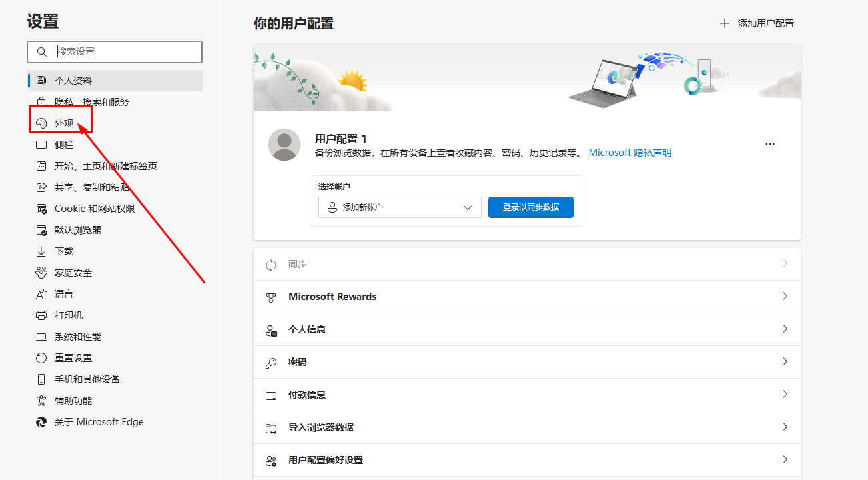Viewport: 868px width, 480px height.
Task: Click the 用户配置 1 avatar picture
Action: pos(284,145)
